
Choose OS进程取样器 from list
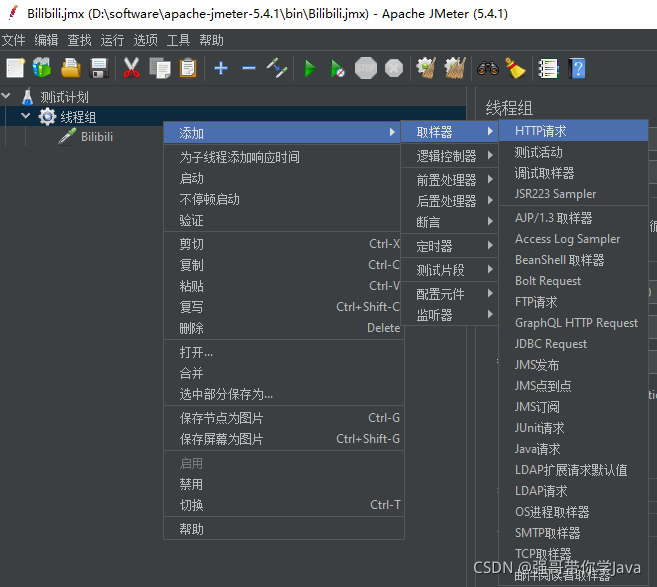(x=574, y=512)
